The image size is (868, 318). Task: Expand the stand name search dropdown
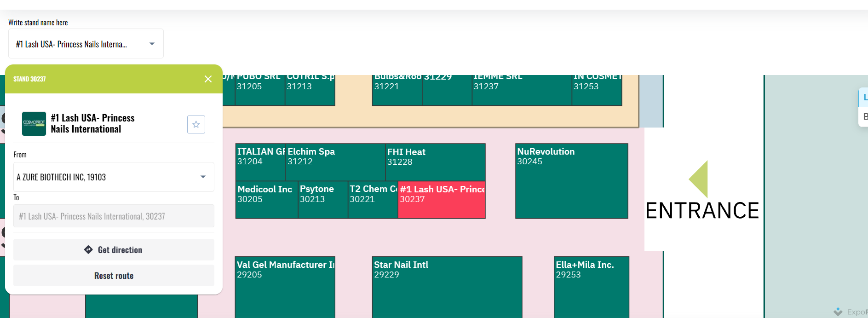pyautogui.click(x=152, y=44)
